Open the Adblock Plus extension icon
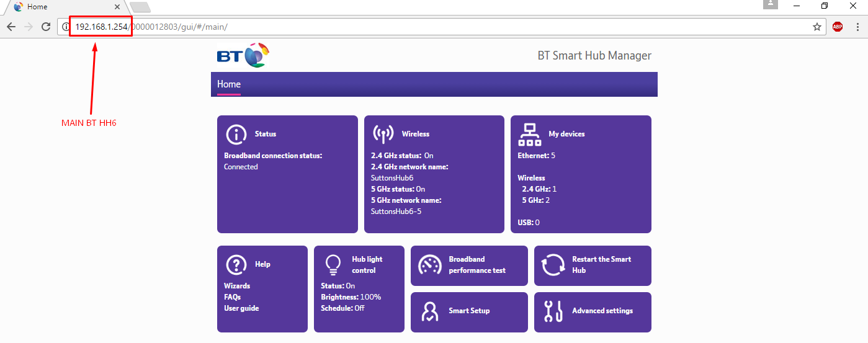Image resolution: width=868 pixels, height=343 pixels. point(837,27)
